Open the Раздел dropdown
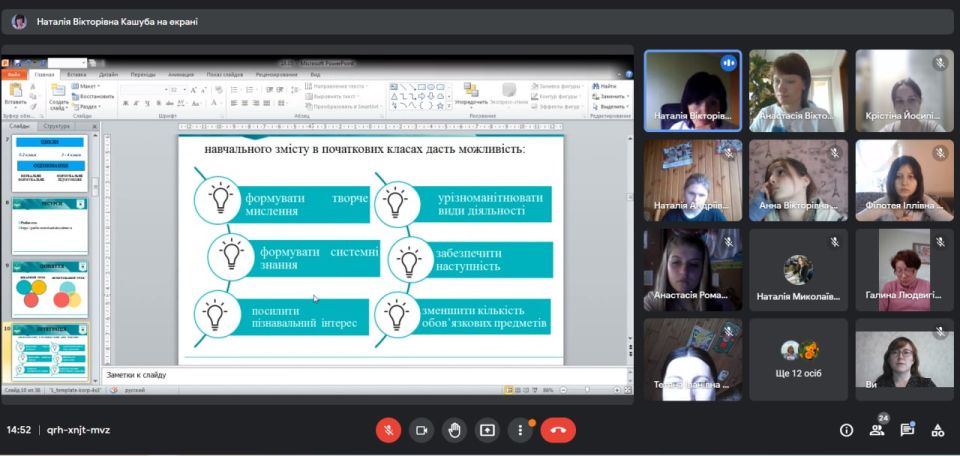 coord(86,106)
